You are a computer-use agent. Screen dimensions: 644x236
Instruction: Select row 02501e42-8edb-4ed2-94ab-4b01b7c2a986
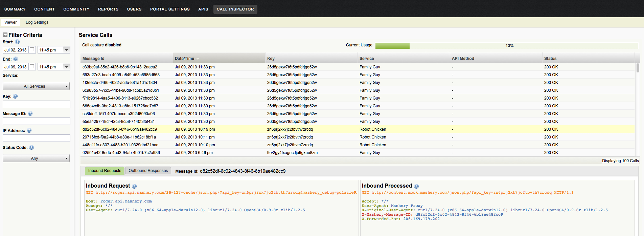click(x=358, y=153)
